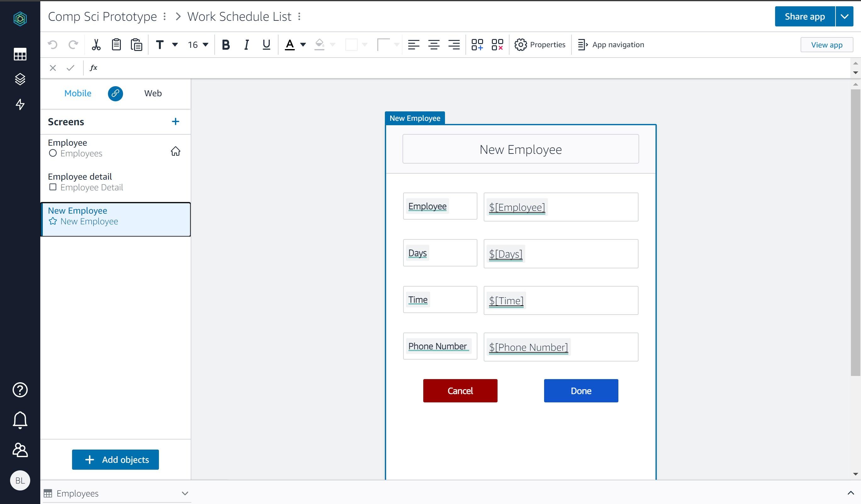Screen dimensions: 861x504
Task: Select the Mobile view tab
Action: [x=77, y=93]
